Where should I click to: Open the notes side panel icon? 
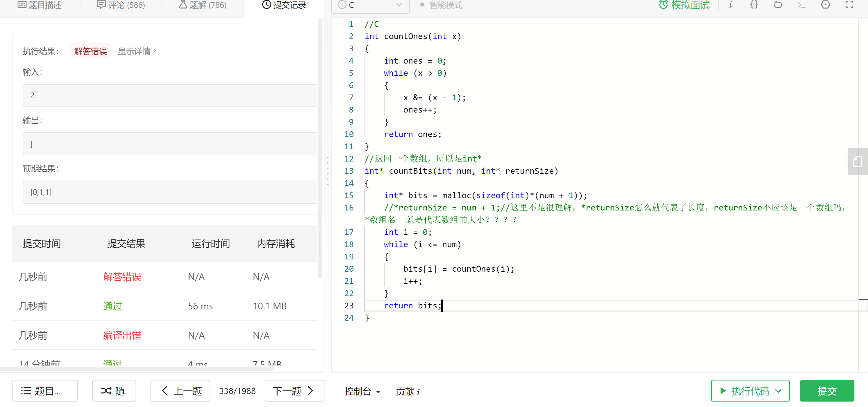coord(857,162)
